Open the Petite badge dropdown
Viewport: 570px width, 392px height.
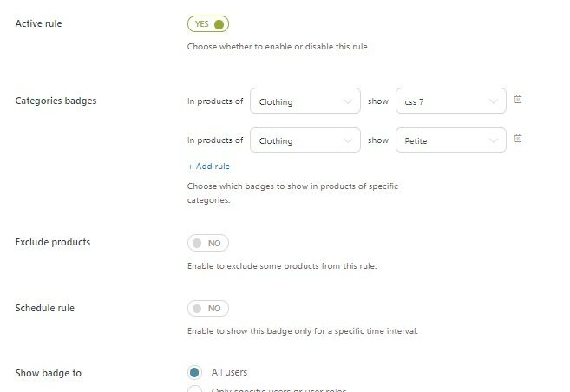pyautogui.click(x=451, y=140)
